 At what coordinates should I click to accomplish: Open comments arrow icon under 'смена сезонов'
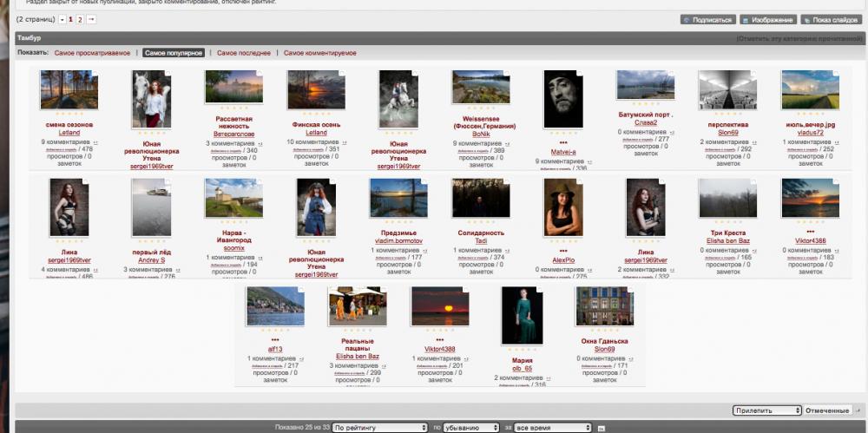(95, 143)
